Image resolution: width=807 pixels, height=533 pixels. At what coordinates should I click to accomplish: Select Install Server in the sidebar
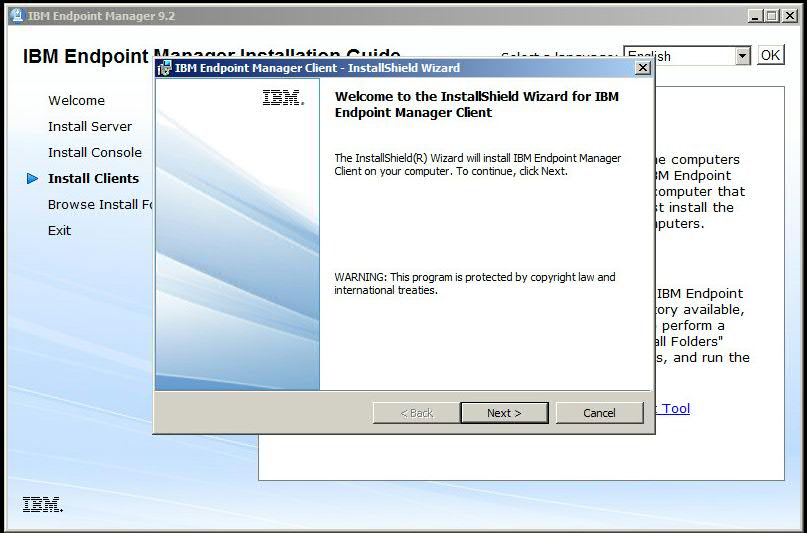pos(90,127)
